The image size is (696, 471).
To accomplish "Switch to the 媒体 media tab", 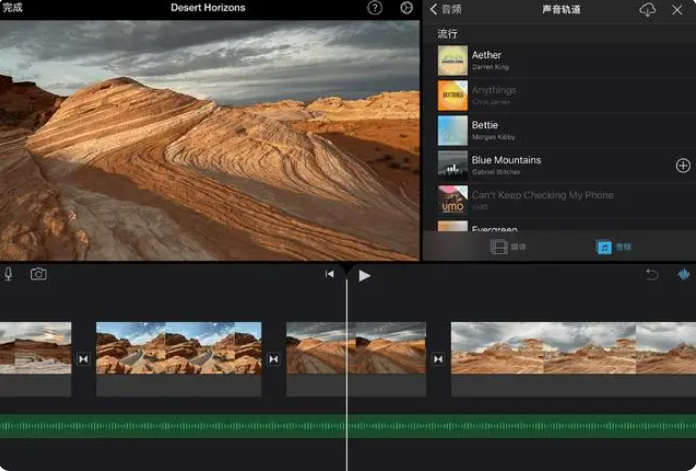I will (508, 247).
